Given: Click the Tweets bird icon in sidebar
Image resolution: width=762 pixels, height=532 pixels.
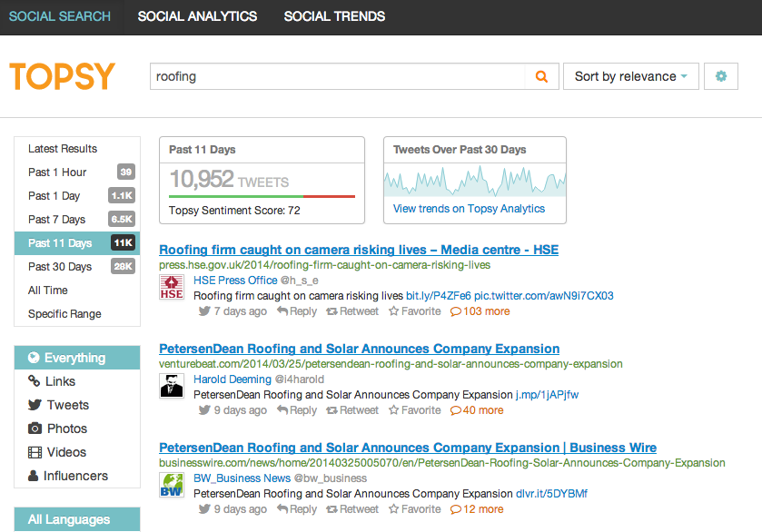Looking at the screenshot, I should coord(35,405).
